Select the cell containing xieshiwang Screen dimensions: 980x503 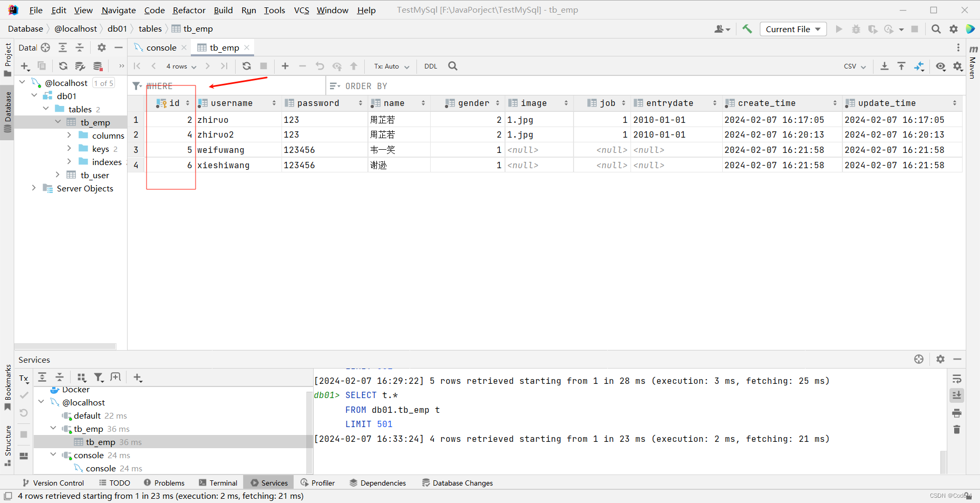click(239, 165)
